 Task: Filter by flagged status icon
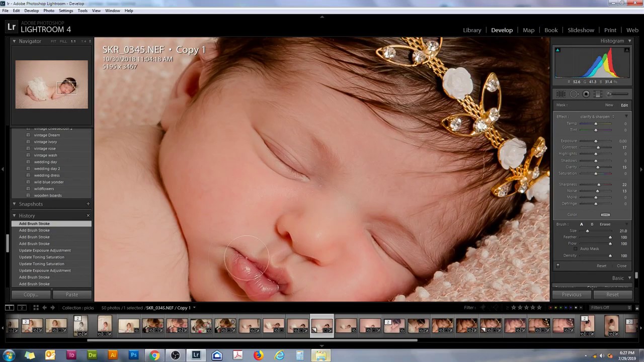pyautogui.click(x=483, y=308)
